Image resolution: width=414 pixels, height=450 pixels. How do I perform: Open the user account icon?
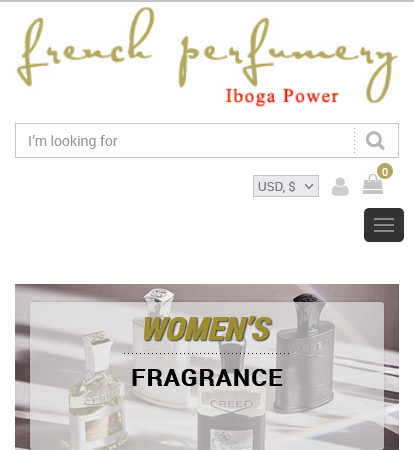click(340, 186)
